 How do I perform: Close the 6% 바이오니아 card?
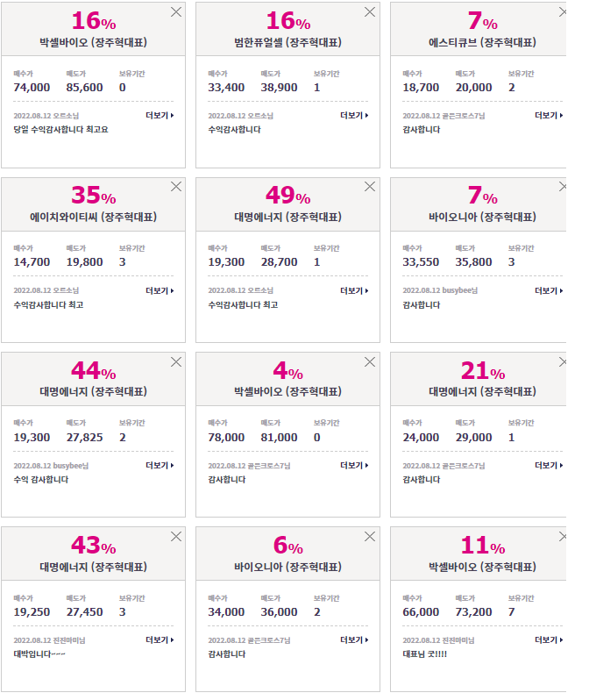[x=370, y=537]
